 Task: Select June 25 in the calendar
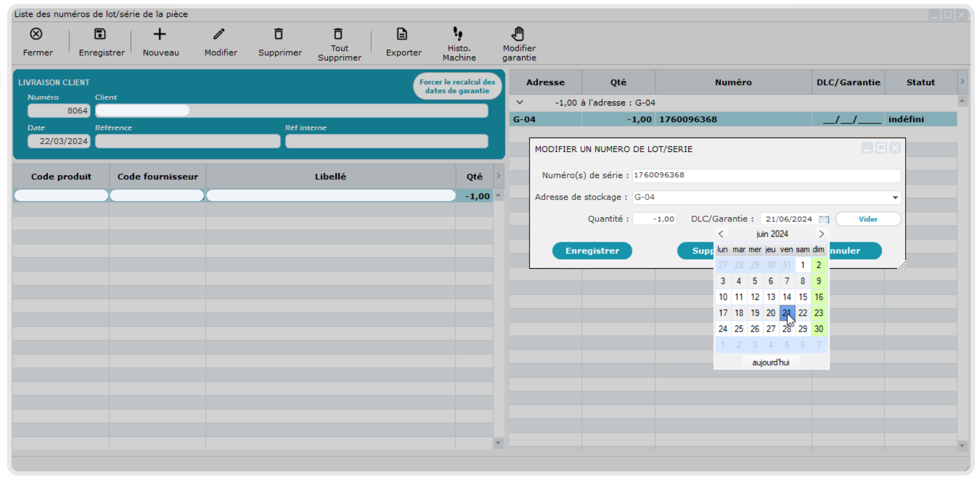coord(739,329)
